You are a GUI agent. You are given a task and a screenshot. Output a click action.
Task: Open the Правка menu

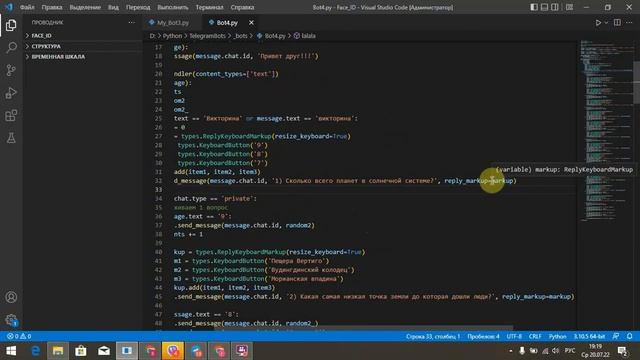tap(52, 7)
